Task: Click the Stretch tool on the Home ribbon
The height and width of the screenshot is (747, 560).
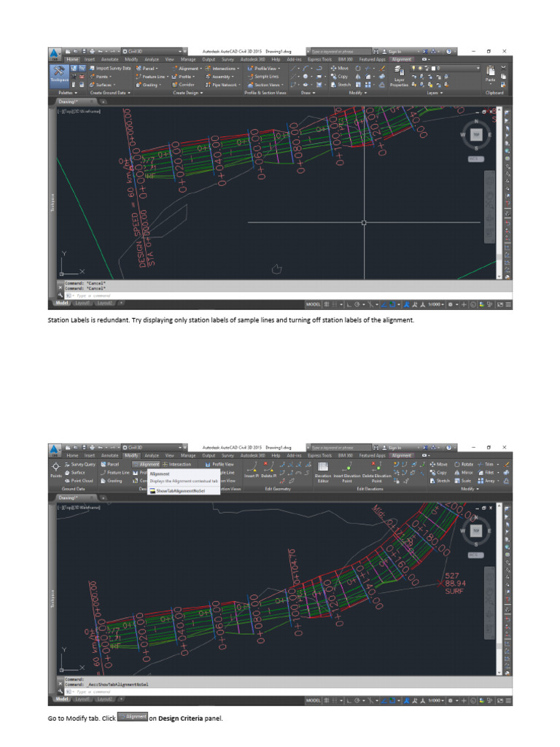Action: coord(341,85)
